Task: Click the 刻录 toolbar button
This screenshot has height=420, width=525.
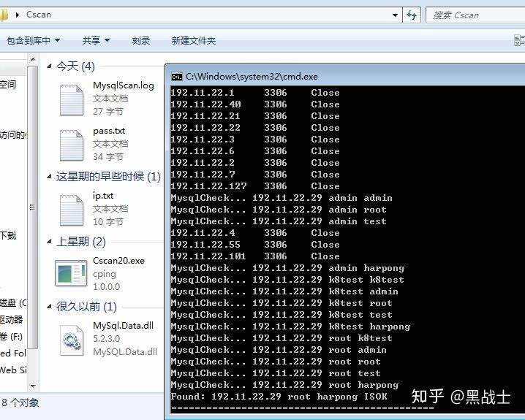Action: tap(141, 40)
